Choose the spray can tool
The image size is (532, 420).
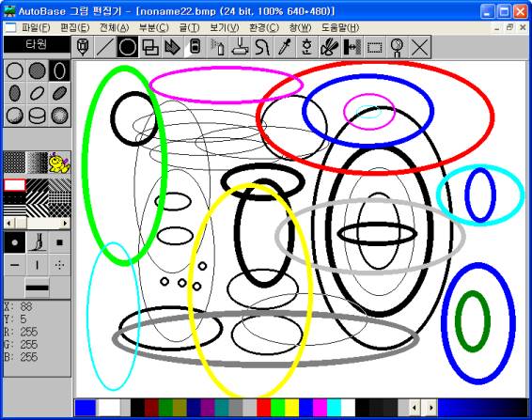217,47
